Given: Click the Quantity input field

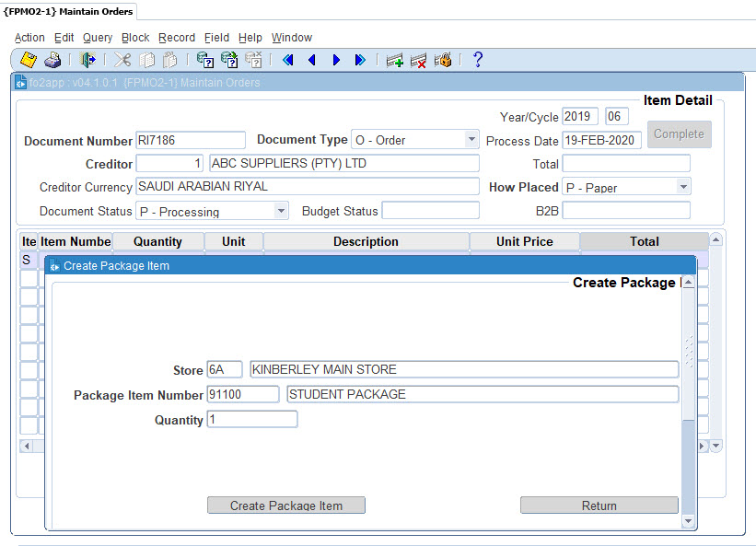Looking at the screenshot, I should point(253,419).
